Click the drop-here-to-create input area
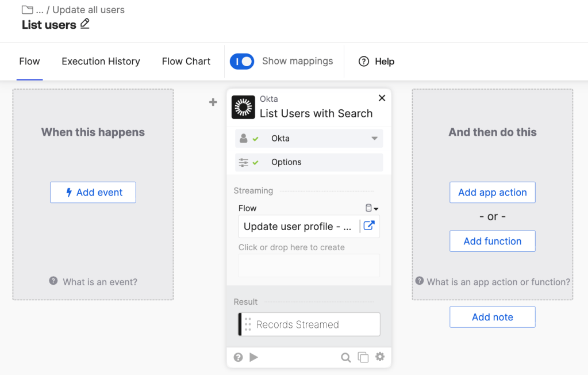This screenshot has height=375, width=588. click(309, 265)
